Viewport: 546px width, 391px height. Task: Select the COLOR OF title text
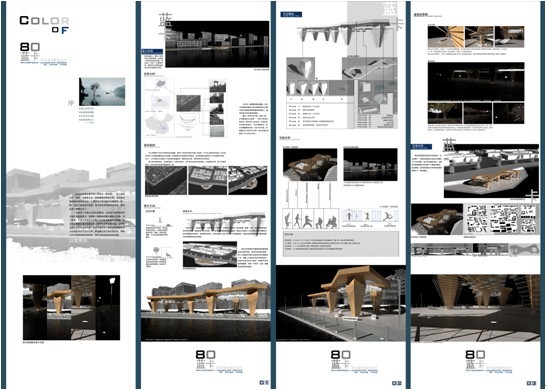[44, 25]
